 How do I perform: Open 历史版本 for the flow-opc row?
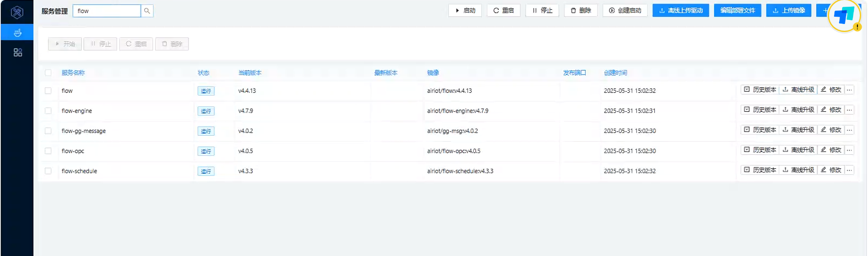click(760, 150)
